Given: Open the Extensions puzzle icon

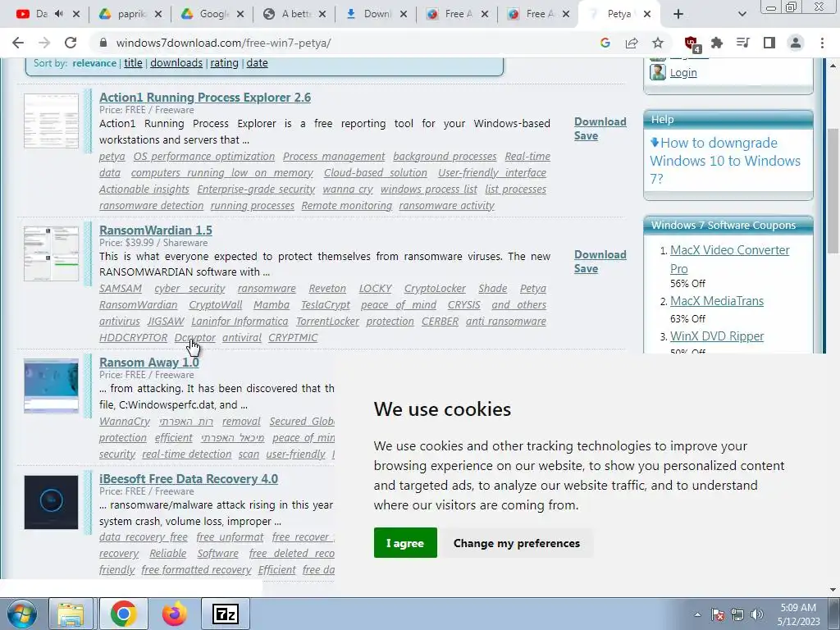Looking at the screenshot, I should coord(717,43).
